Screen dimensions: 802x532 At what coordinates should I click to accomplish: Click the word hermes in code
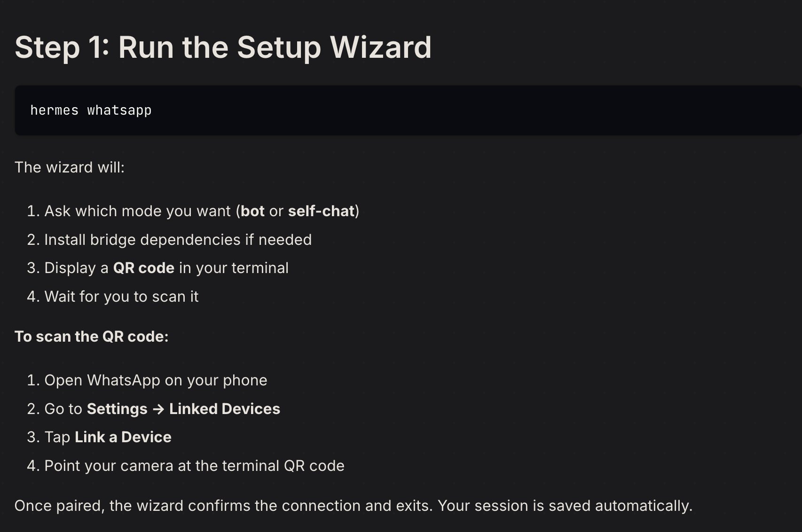[55, 110]
